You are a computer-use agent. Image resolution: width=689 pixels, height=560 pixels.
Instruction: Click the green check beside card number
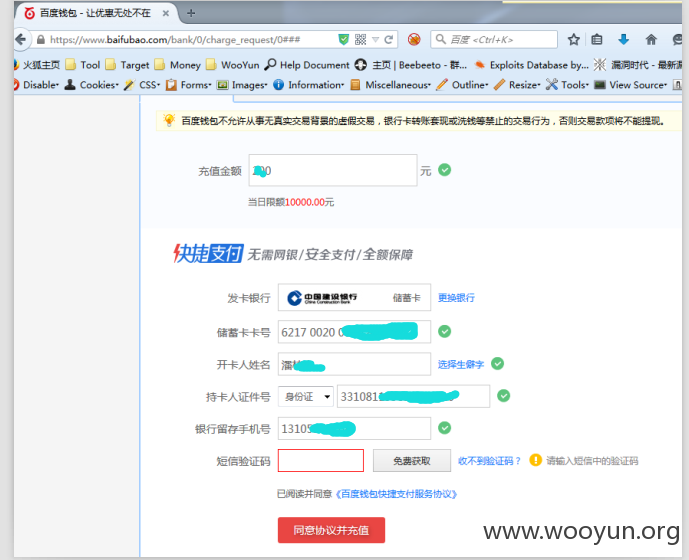(x=445, y=331)
